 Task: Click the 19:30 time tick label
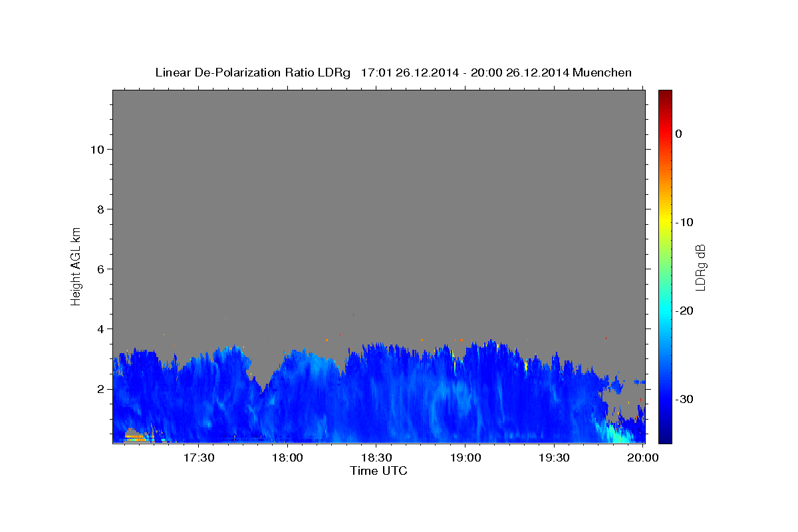[555, 458]
